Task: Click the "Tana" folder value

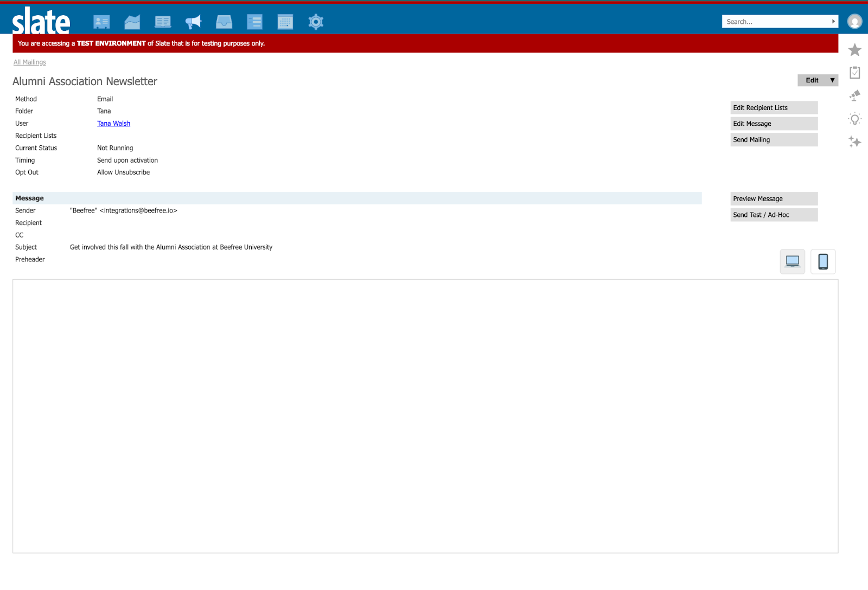Action: (104, 111)
